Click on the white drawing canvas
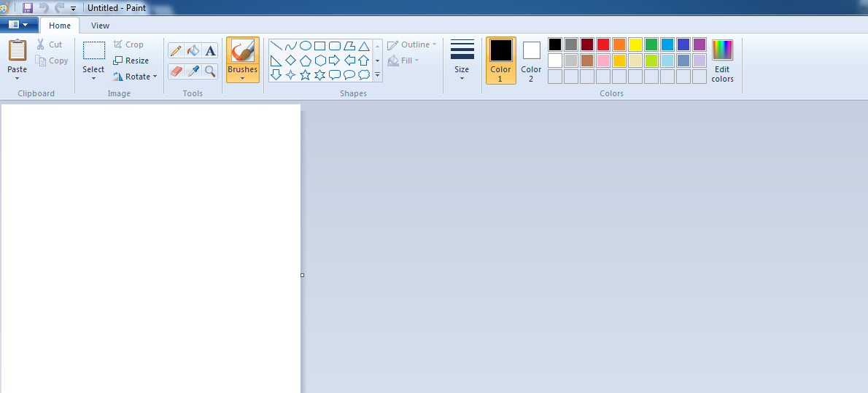The height and width of the screenshot is (393, 868). point(150,249)
